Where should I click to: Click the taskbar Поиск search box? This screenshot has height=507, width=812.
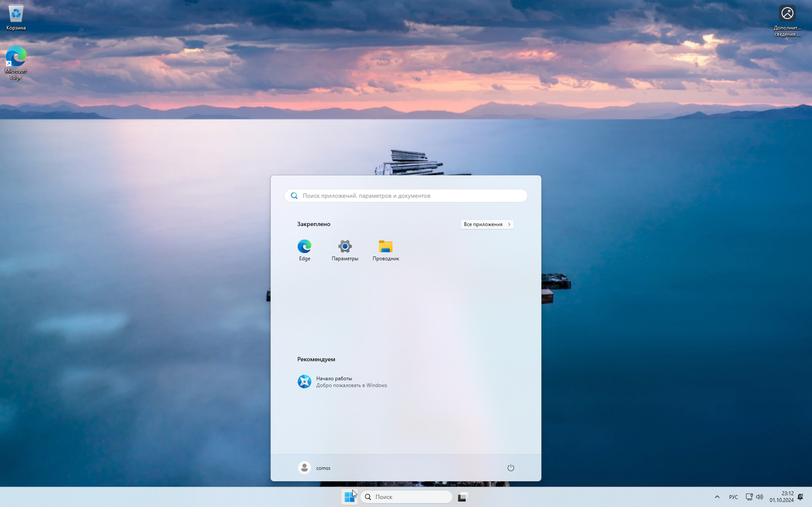tap(407, 497)
